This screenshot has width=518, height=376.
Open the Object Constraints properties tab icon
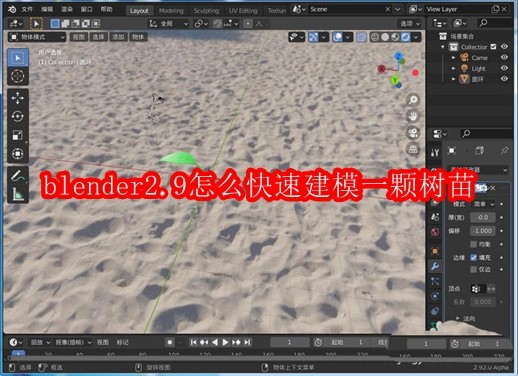(x=435, y=311)
